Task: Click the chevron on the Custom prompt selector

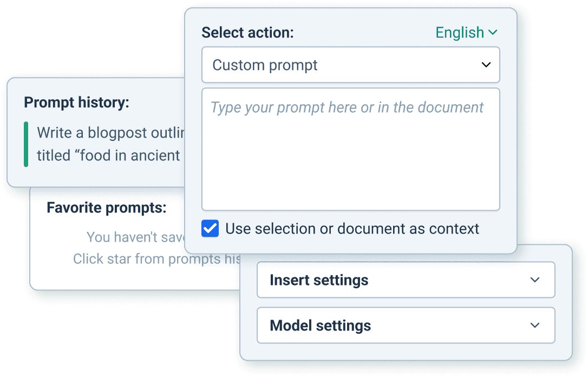Action: 486,64
